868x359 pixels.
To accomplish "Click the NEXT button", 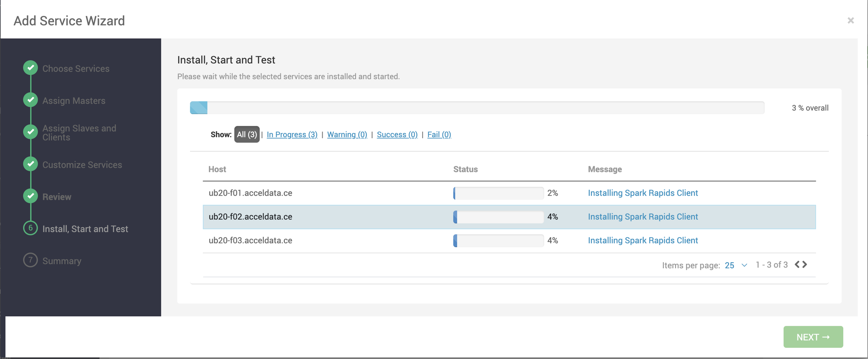I will [x=813, y=337].
